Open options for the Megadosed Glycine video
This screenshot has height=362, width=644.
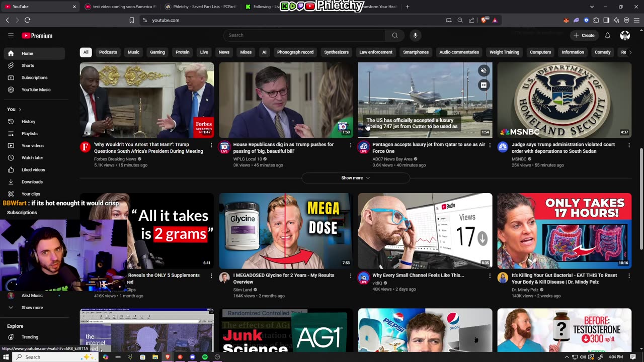(x=351, y=276)
